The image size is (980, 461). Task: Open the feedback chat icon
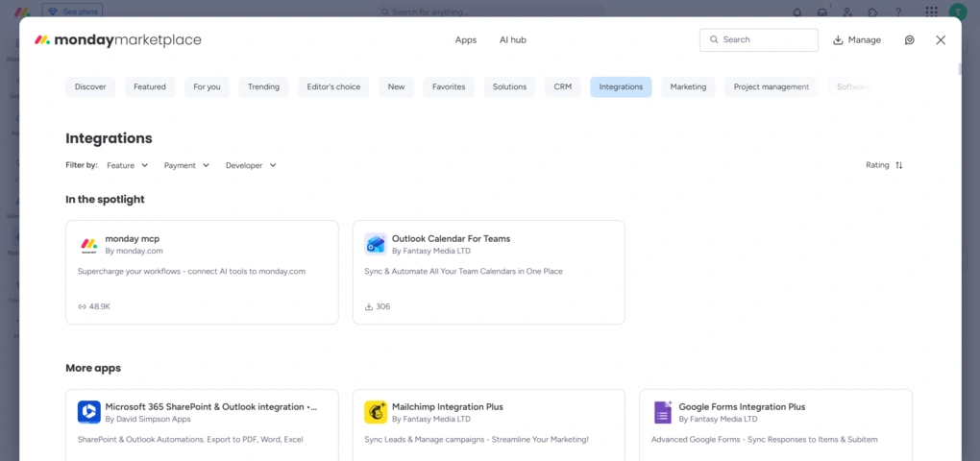point(909,40)
